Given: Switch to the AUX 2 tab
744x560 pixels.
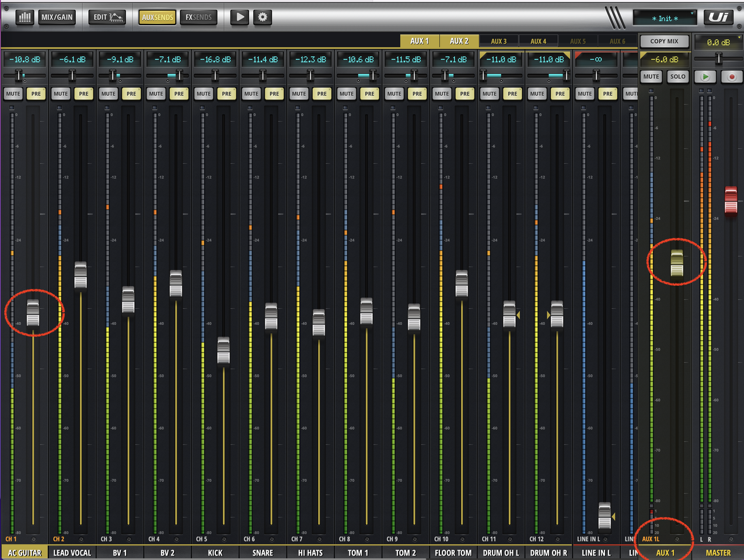Looking at the screenshot, I should point(459,41).
